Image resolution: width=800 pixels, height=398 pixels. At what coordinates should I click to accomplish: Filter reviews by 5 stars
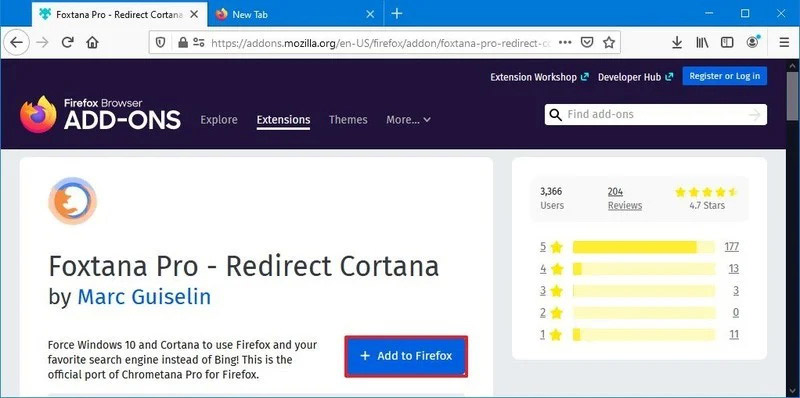pyautogui.click(x=551, y=247)
